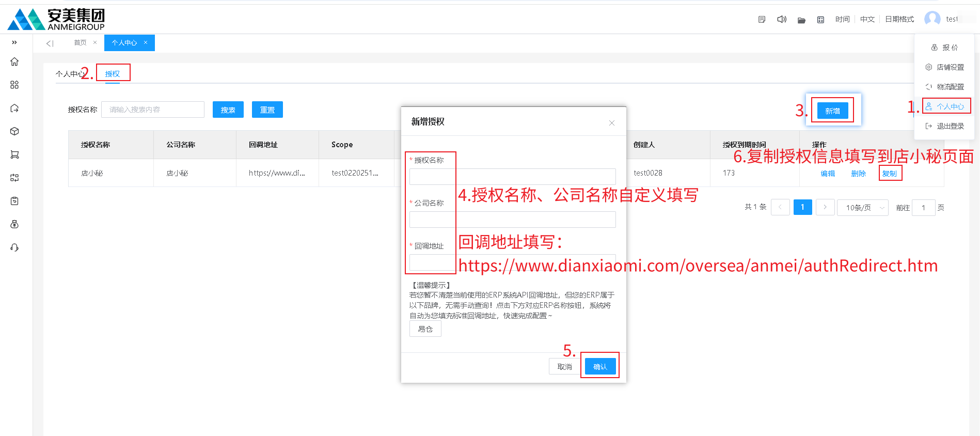Image resolution: width=980 pixels, height=436 pixels.
Task: Expand the left sidebar with the double-chevron icon
Action: pos(14,42)
